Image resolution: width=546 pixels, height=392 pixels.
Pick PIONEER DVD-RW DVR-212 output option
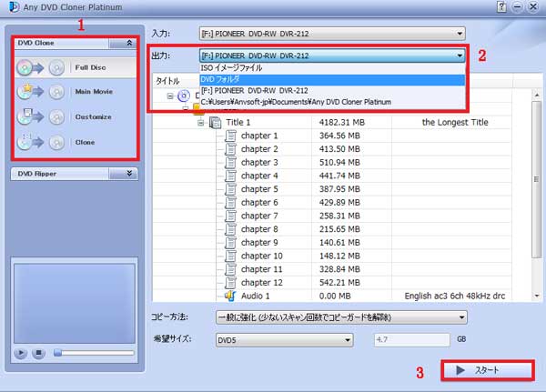click(332, 91)
